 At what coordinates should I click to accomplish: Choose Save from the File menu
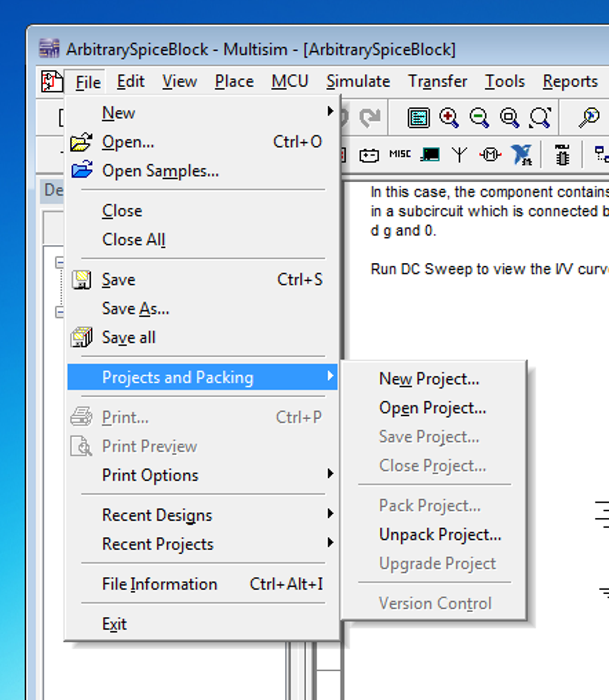point(202,280)
